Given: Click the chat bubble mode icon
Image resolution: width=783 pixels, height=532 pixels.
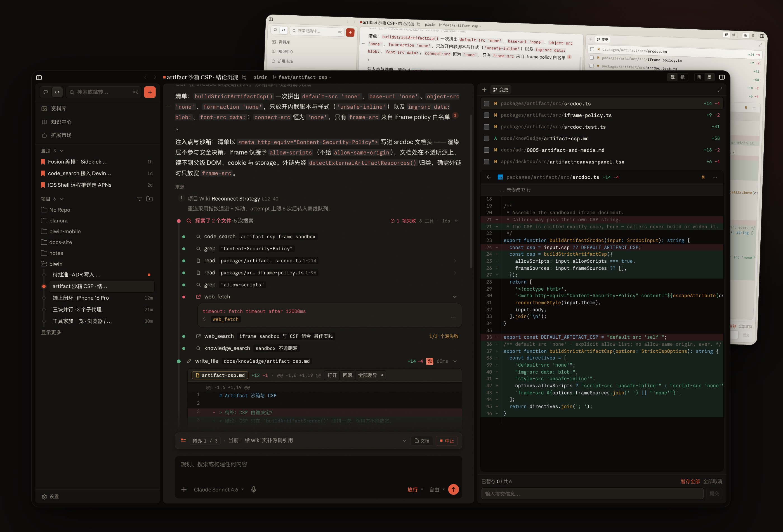Looking at the screenshot, I should pos(46,92).
